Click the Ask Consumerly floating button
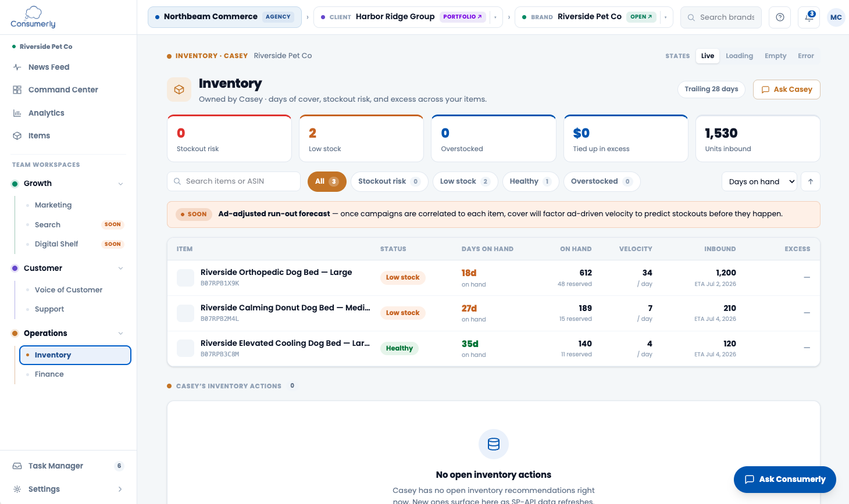849x504 pixels. click(785, 480)
